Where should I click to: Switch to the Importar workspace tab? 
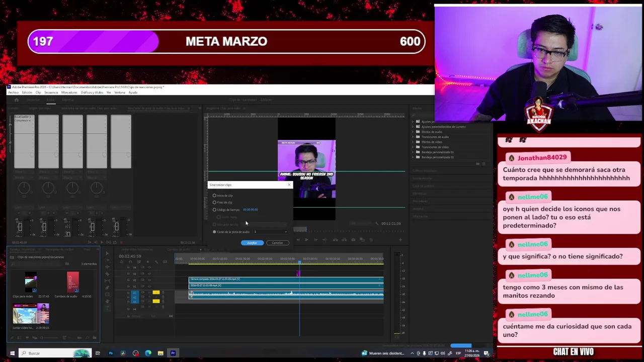click(x=33, y=100)
